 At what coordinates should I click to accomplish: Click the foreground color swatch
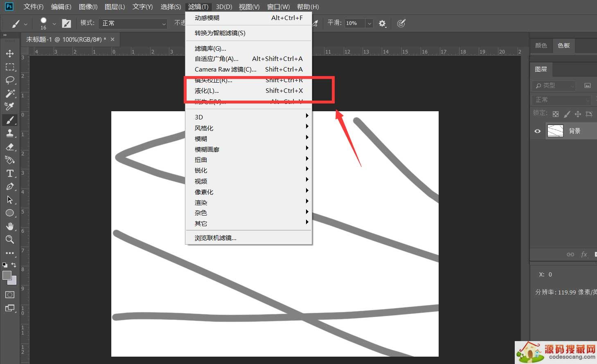pos(7,275)
